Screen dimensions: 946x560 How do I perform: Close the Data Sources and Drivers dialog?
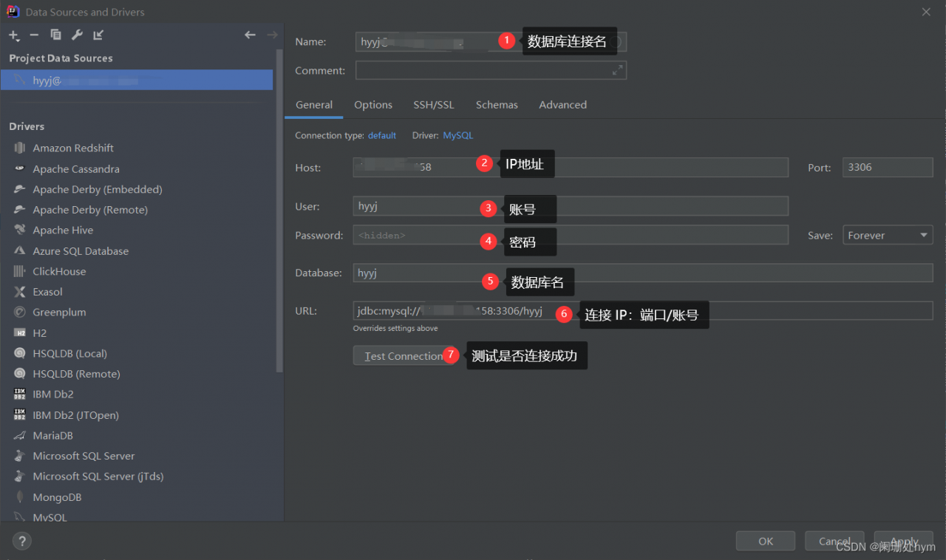coord(927,12)
